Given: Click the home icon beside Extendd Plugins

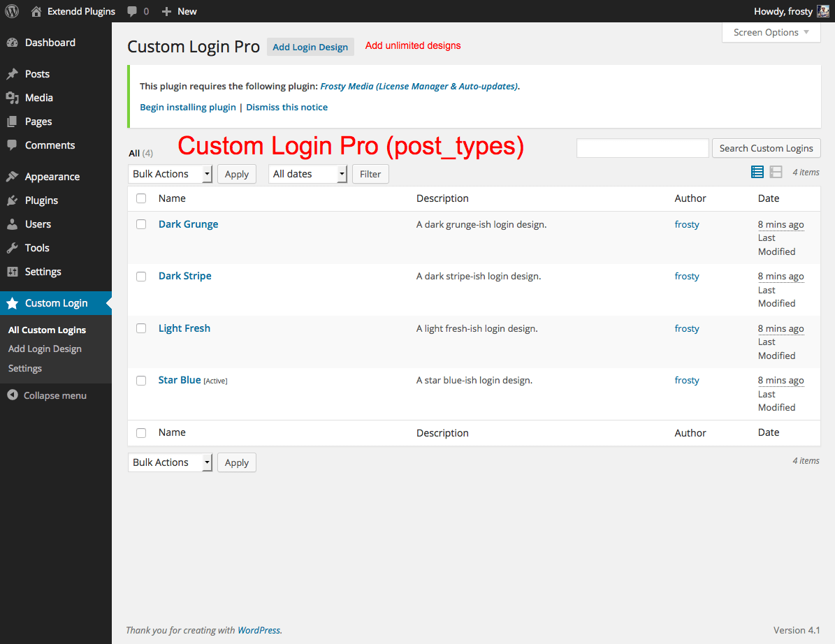Looking at the screenshot, I should [36, 11].
